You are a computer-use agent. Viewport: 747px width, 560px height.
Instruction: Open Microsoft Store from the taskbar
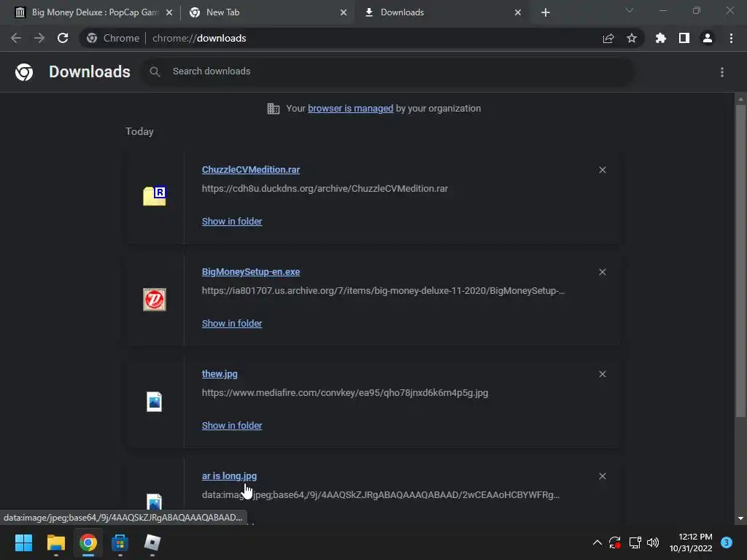pyautogui.click(x=120, y=542)
